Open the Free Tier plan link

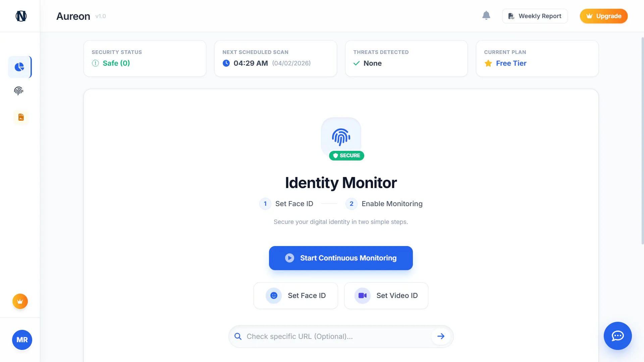click(511, 63)
